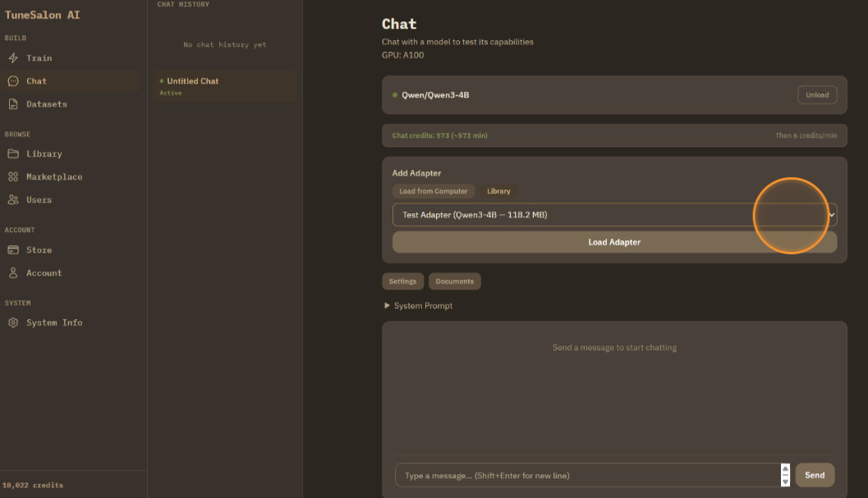Click the Train lightning bolt icon
Image resolution: width=868 pixels, height=498 pixels.
[13, 58]
